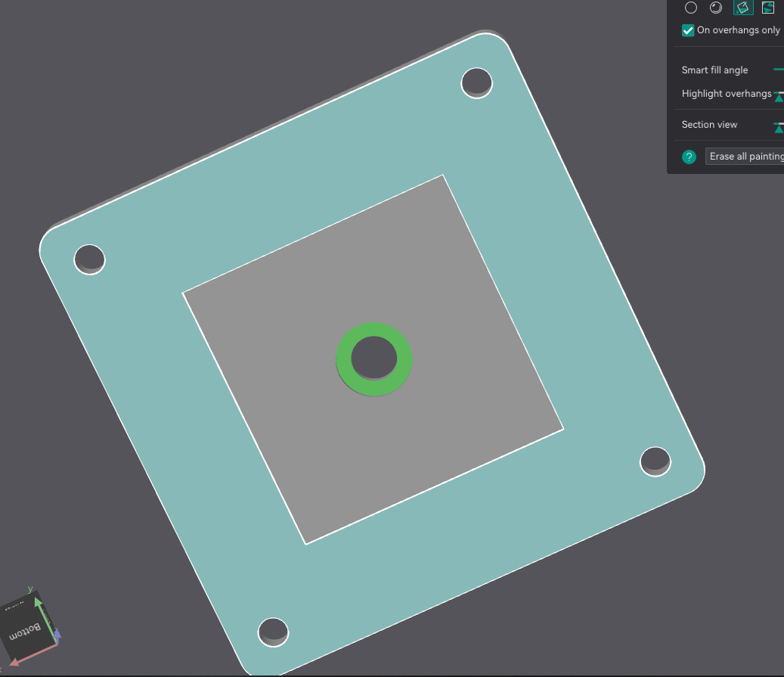Viewport: 784px width, 677px height.
Task: Toggle the Highlight overhangs control
Action: (778, 96)
